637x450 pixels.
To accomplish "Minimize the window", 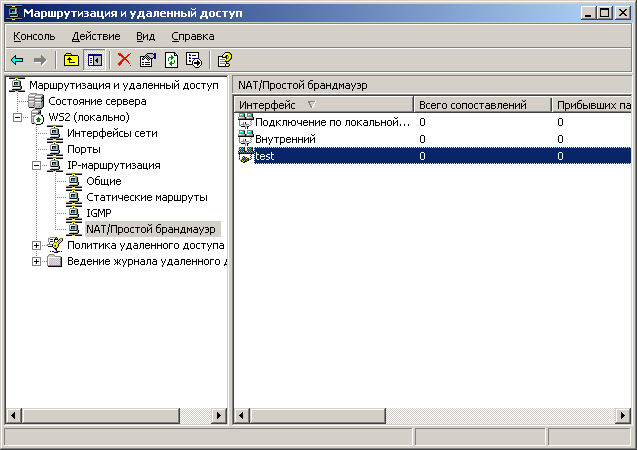I will point(587,13).
